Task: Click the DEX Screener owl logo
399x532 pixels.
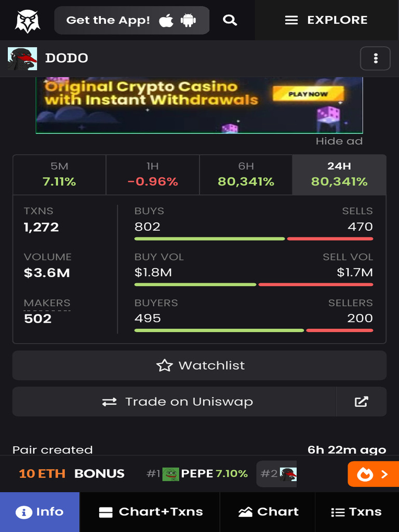Action: tap(28, 21)
